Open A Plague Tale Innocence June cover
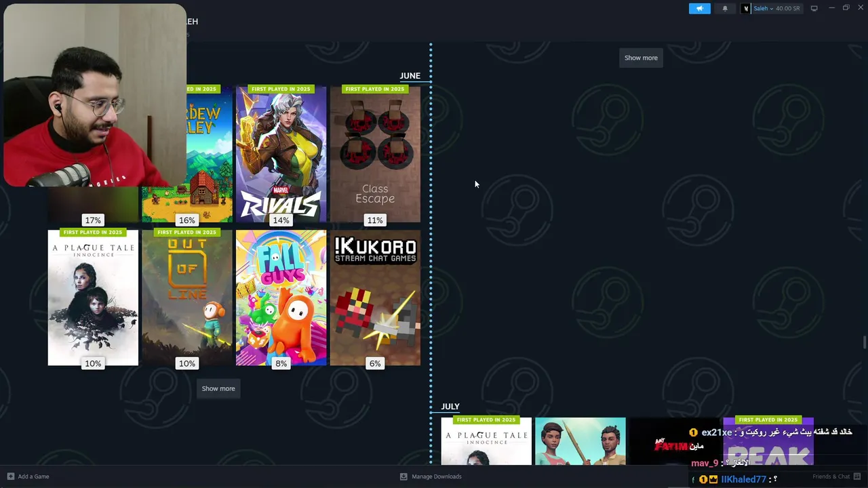The image size is (868, 488). (93, 298)
